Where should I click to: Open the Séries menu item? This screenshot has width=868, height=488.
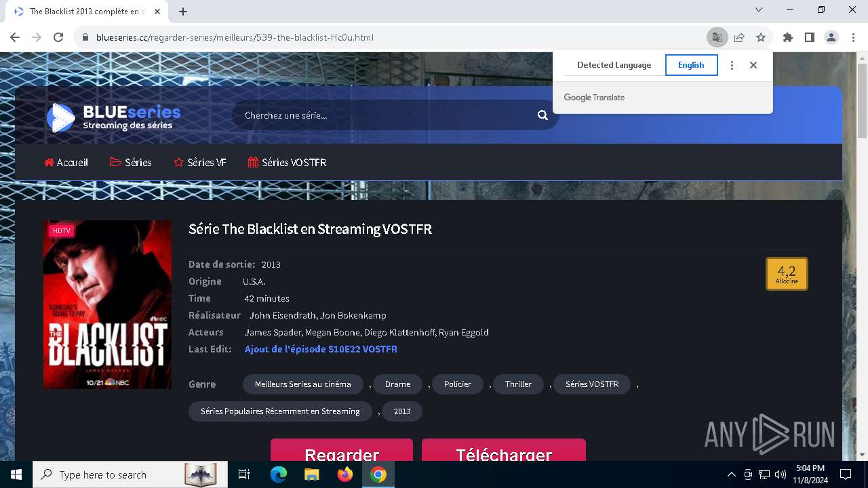click(x=130, y=163)
